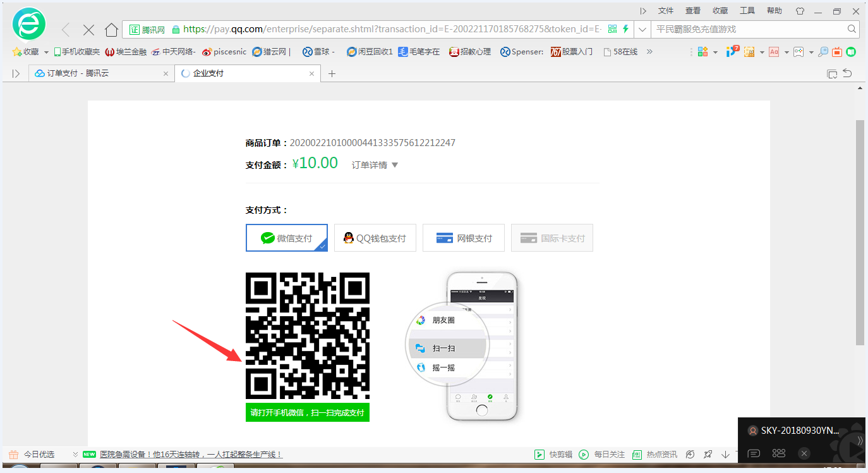Open the 58在线 bookmark
This screenshot has width=868, height=473.
620,52
